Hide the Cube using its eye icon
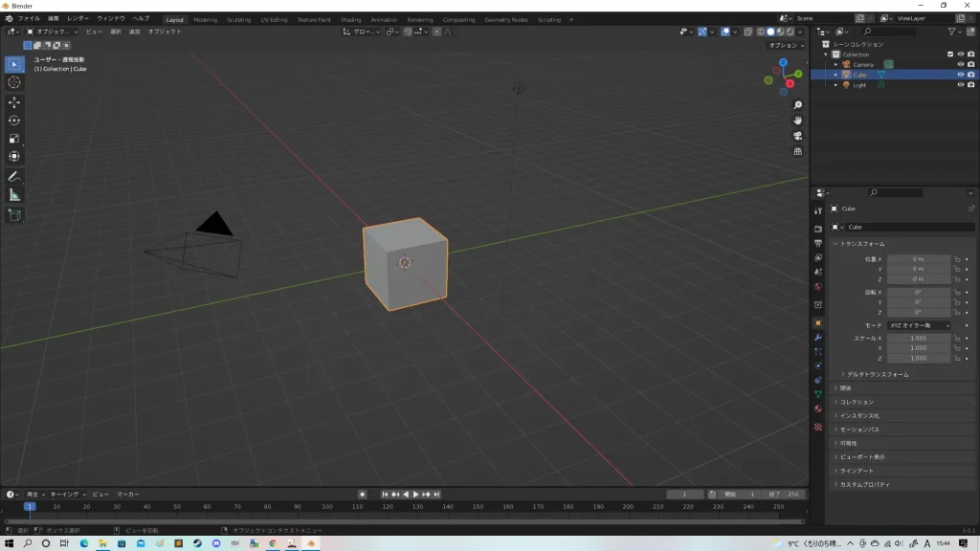The image size is (980, 551). [960, 75]
